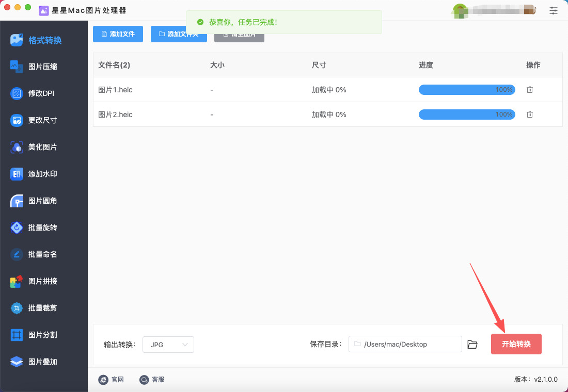568x392 pixels.
Task: Switch to 格式转换 menu item
Action: 45,40
